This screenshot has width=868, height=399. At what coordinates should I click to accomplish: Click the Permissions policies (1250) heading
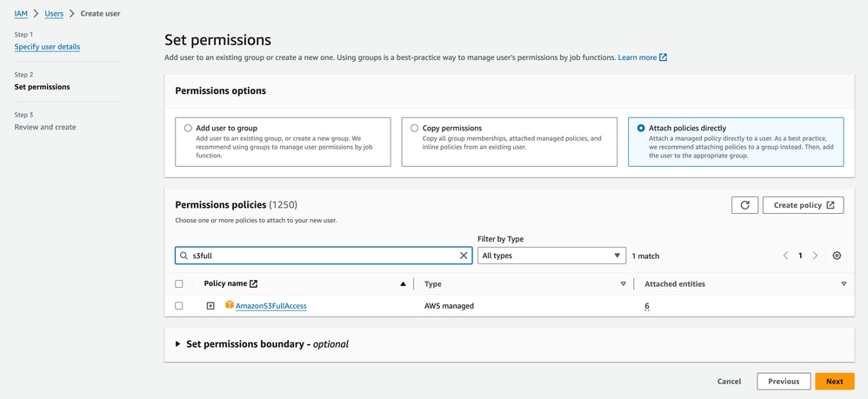(x=237, y=205)
